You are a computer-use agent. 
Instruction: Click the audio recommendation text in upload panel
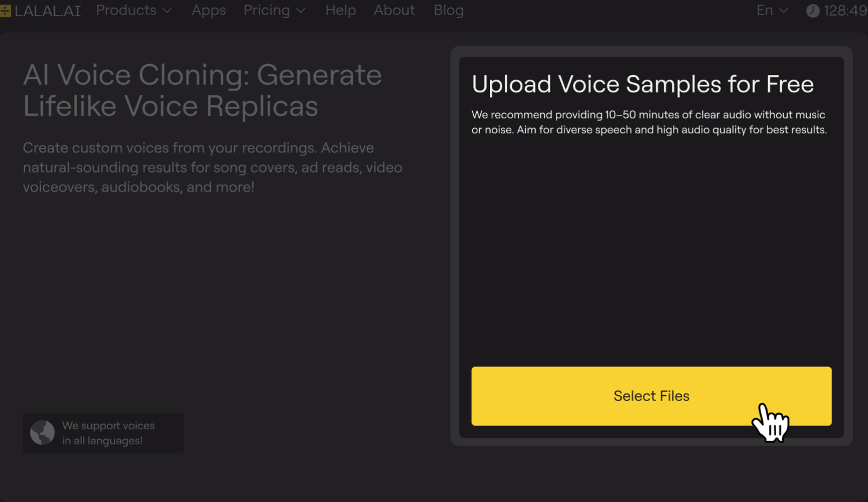click(649, 122)
